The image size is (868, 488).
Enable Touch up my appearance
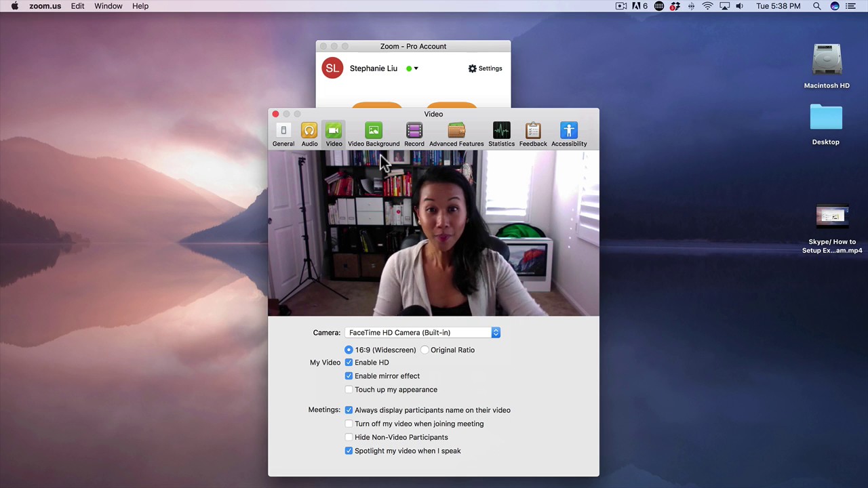pos(349,390)
